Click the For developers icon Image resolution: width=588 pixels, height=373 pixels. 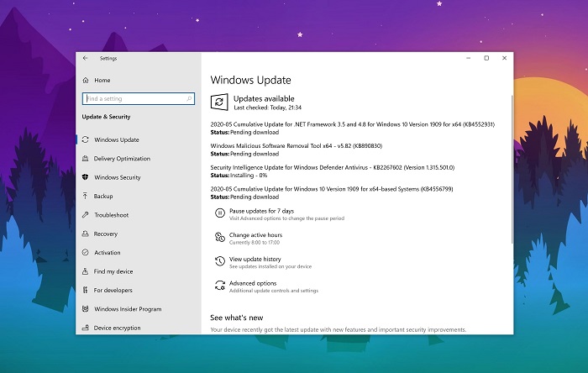click(x=86, y=290)
